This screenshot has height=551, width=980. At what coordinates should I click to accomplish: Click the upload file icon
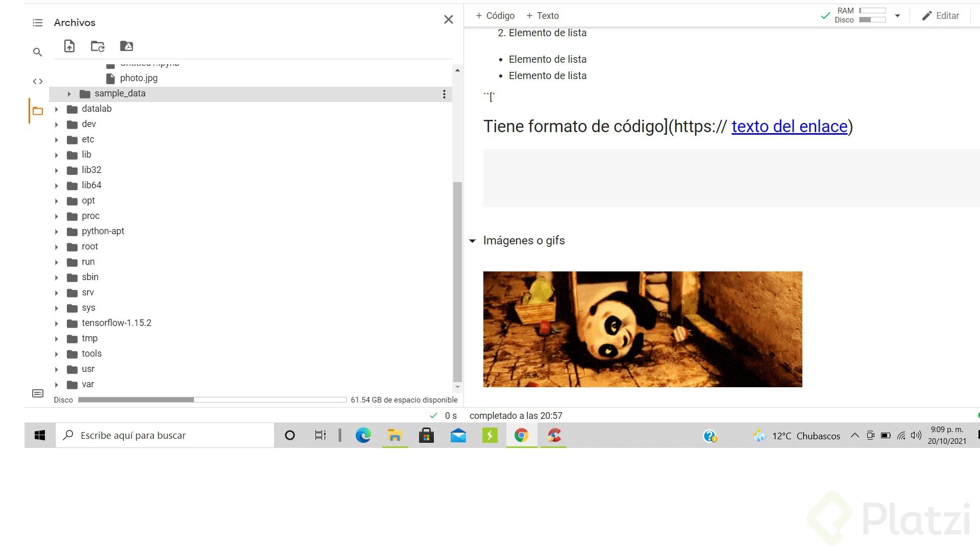69,46
